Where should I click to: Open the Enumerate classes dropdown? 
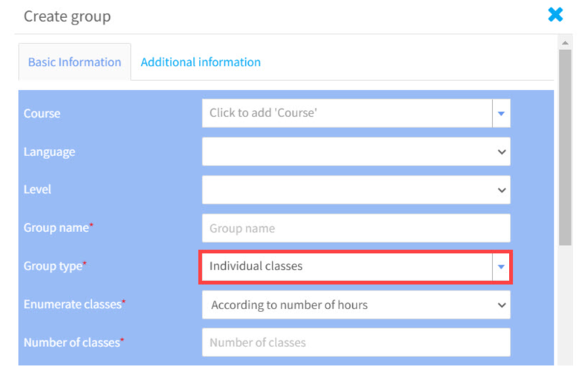click(356, 305)
